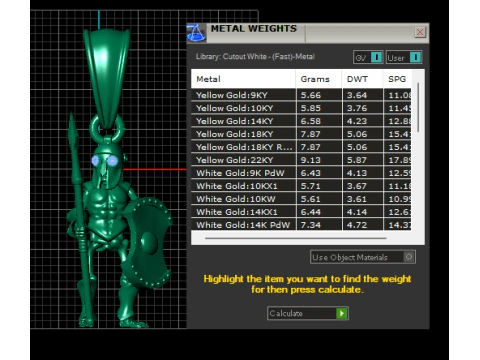Click the Metal Weights flask icon
480x360 pixels.
click(196, 33)
